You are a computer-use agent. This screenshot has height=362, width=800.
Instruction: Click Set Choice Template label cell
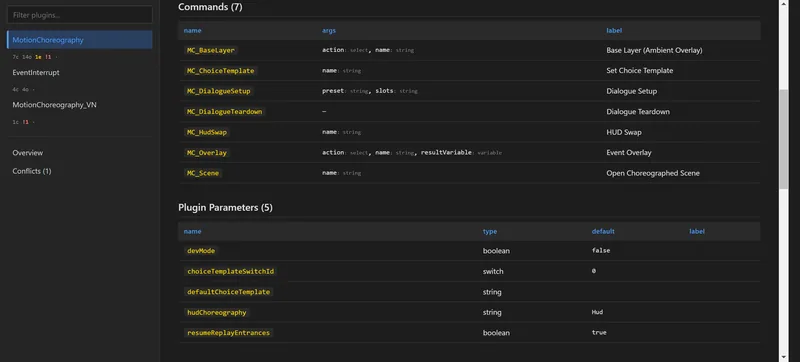639,71
